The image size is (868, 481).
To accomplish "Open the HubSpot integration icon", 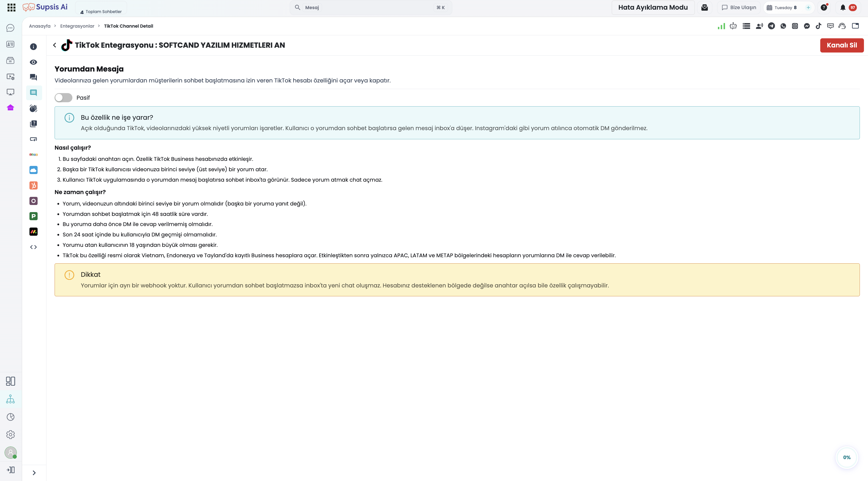I will [33, 185].
